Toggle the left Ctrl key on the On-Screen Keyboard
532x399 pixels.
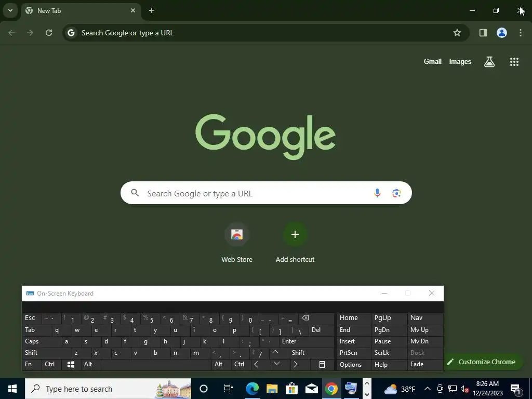(51, 364)
